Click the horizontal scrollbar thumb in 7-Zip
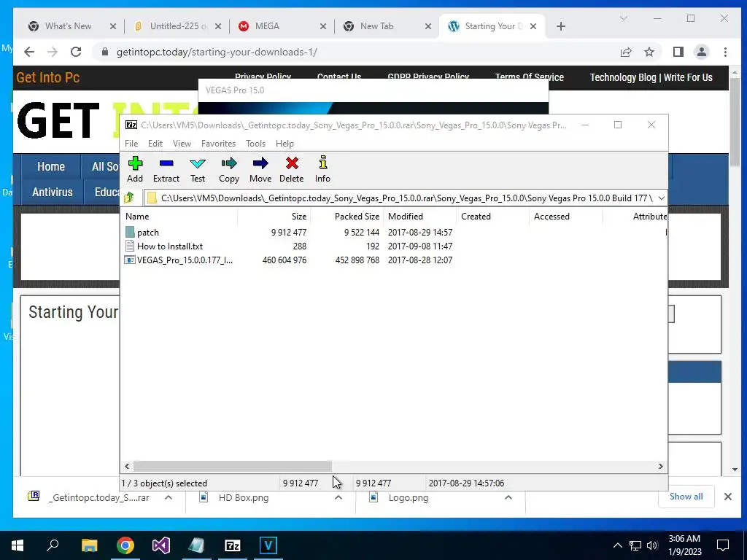 [x=233, y=466]
